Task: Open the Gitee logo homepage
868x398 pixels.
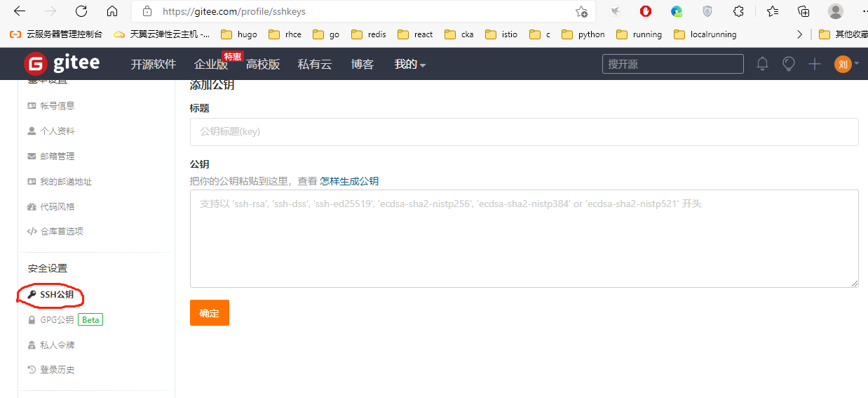Action: tap(62, 64)
